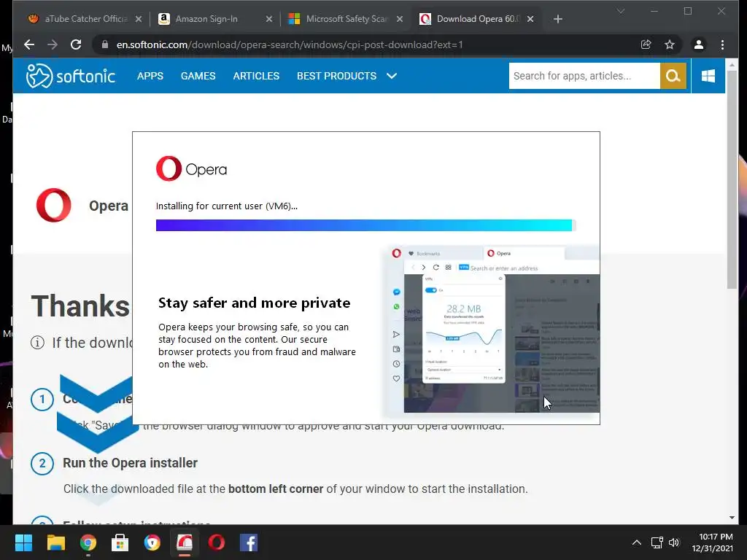The width and height of the screenshot is (747, 560).
Task: Click the Opera logo in installer window
Action: [192, 168]
